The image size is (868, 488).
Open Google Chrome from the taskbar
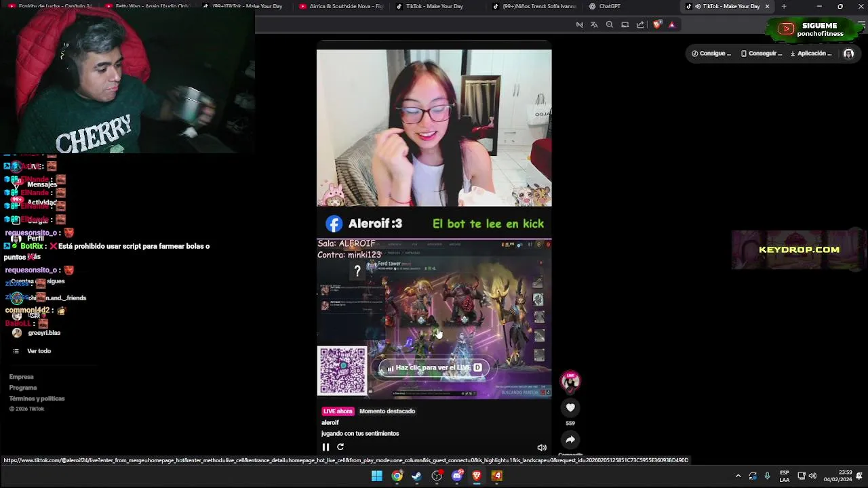coord(397,476)
